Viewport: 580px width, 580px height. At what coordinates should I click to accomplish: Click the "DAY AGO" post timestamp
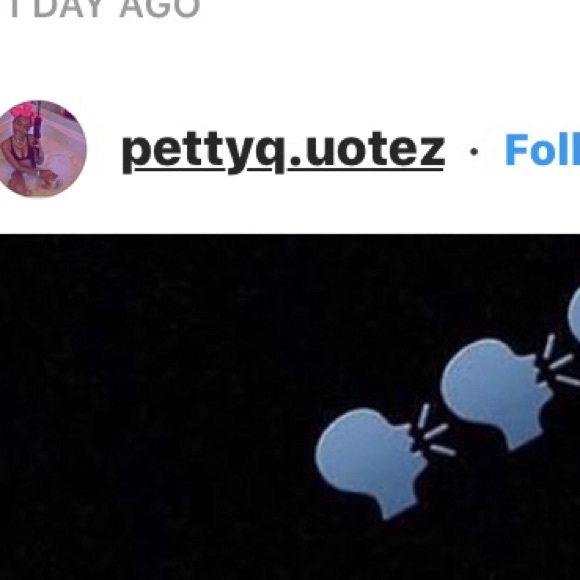click(x=105, y=8)
